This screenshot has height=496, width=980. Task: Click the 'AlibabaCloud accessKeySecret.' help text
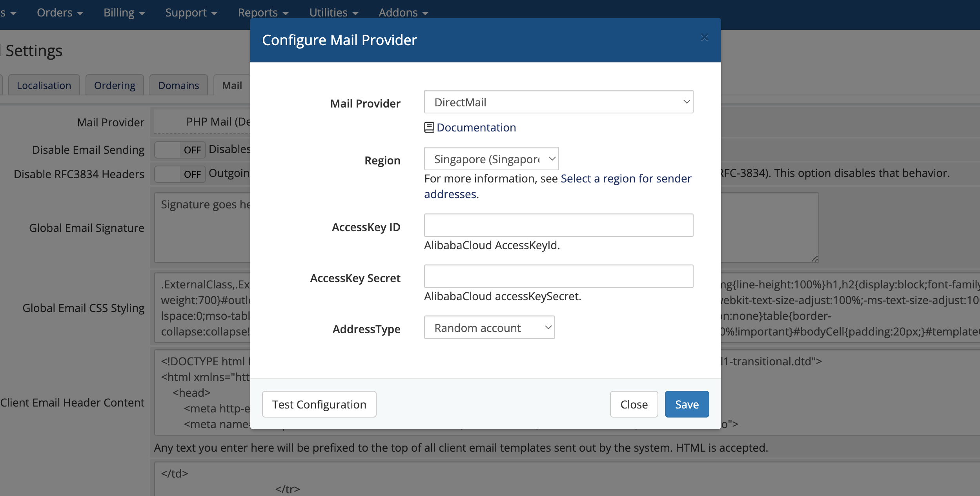point(503,296)
